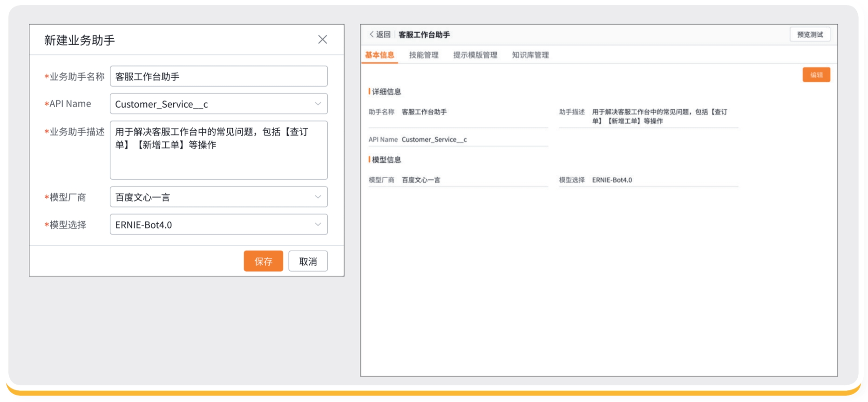Open the API Name dropdown
Image resolution: width=868 pixels, height=402 pixels.
pyautogui.click(x=218, y=104)
